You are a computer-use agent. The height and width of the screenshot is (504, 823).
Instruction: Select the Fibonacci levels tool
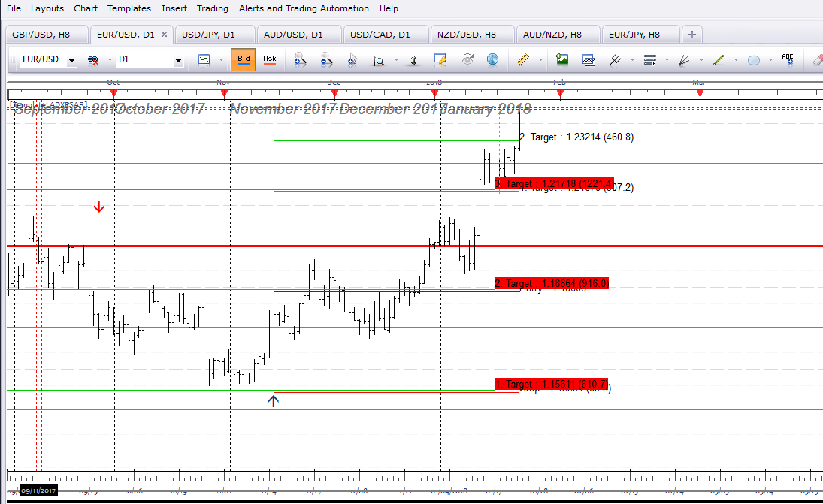[x=650, y=60]
